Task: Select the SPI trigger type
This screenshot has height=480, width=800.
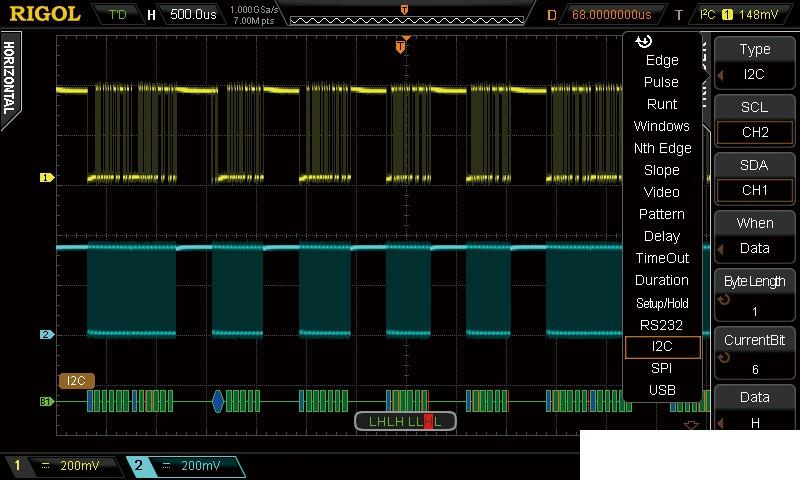Action: [662, 369]
